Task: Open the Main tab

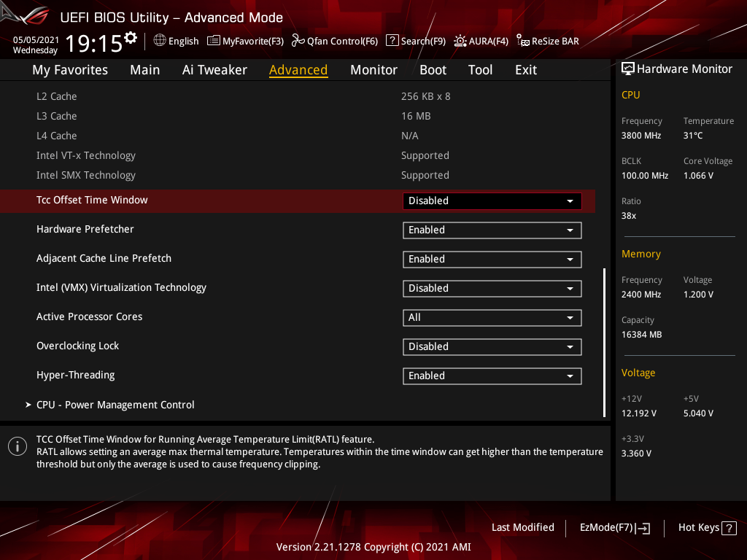Action: 145,70
